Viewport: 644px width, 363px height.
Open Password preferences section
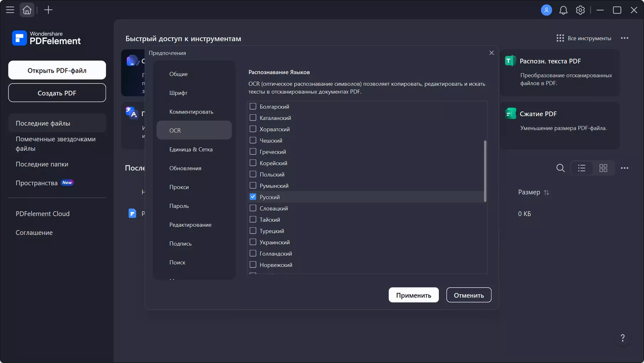pyautogui.click(x=194, y=206)
